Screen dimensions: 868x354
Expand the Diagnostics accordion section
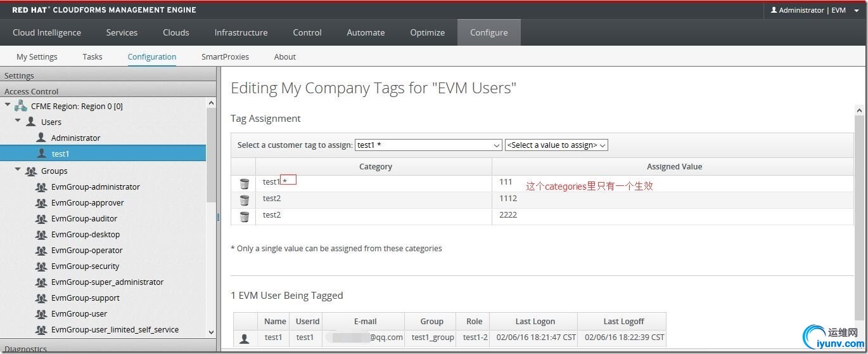point(108,348)
